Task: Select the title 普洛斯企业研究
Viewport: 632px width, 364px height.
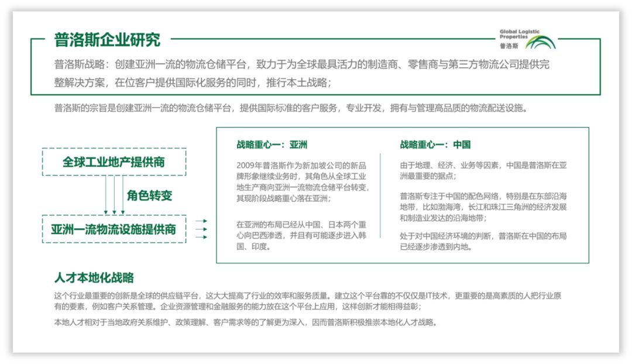Action: coord(107,40)
